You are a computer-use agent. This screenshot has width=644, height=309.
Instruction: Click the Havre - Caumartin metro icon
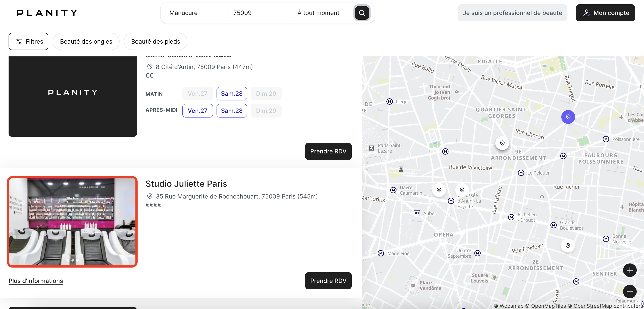click(x=393, y=190)
